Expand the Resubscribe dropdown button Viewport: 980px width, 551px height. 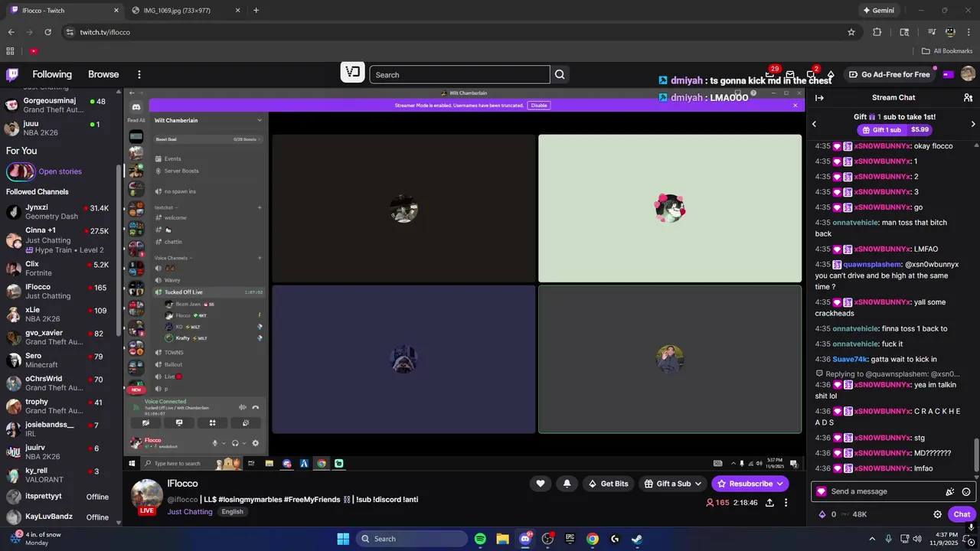click(x=781, y=484)
